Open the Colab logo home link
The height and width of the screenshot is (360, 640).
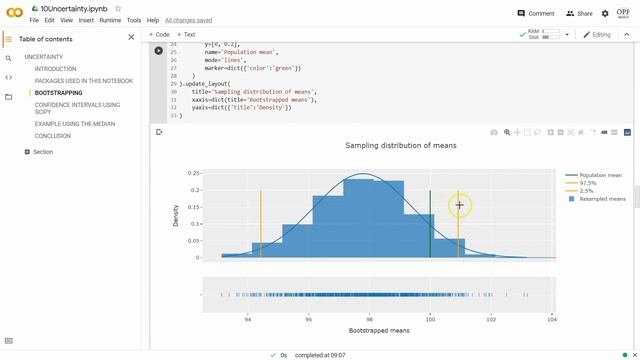(14, 13)
